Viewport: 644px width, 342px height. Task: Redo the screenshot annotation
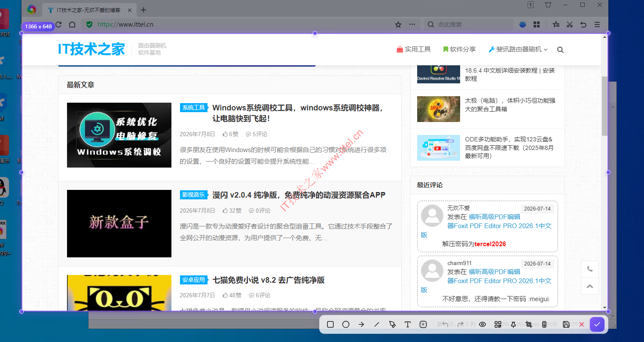(461, 324)
